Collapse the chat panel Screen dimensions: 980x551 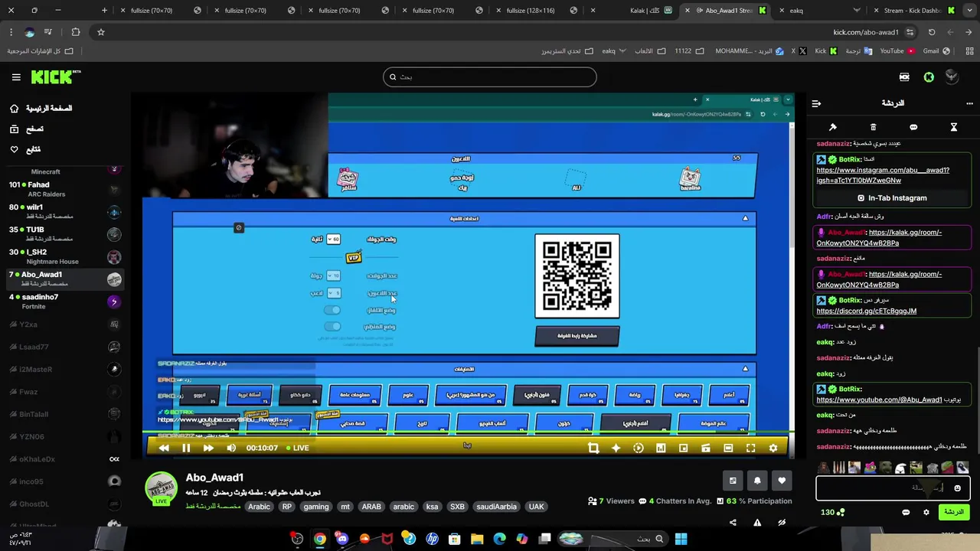(x=816, y=103)
